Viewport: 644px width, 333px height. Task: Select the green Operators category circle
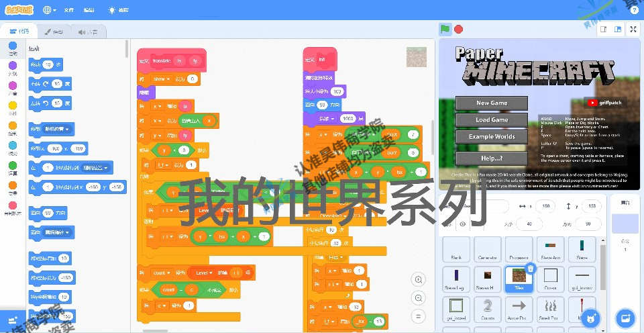13,165
